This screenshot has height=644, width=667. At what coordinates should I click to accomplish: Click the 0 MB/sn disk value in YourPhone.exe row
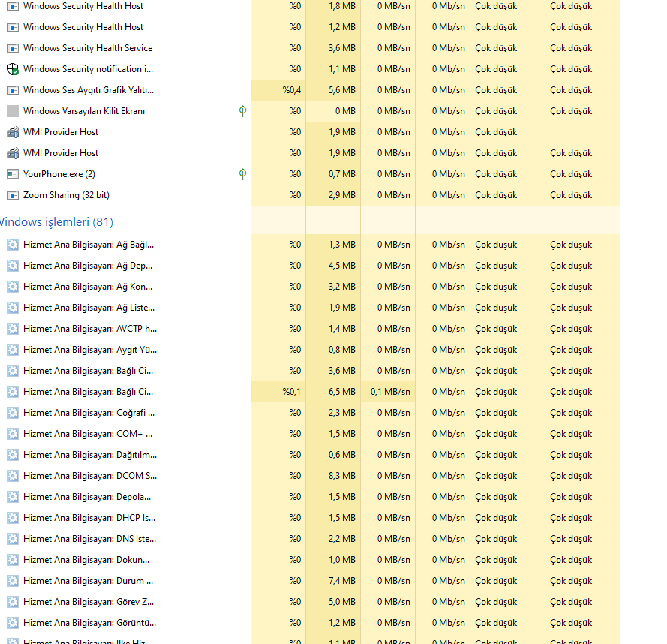394,174
